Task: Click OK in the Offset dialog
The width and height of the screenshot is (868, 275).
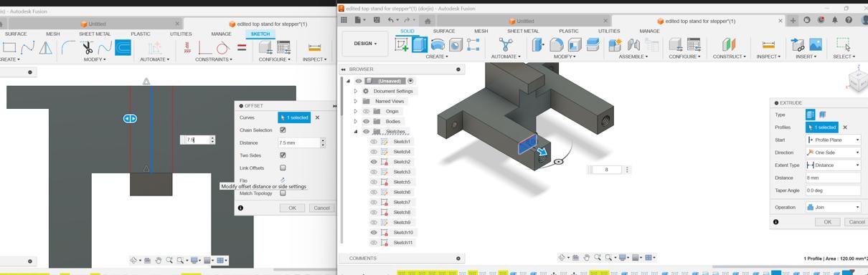Action: (x=292, y=208)
